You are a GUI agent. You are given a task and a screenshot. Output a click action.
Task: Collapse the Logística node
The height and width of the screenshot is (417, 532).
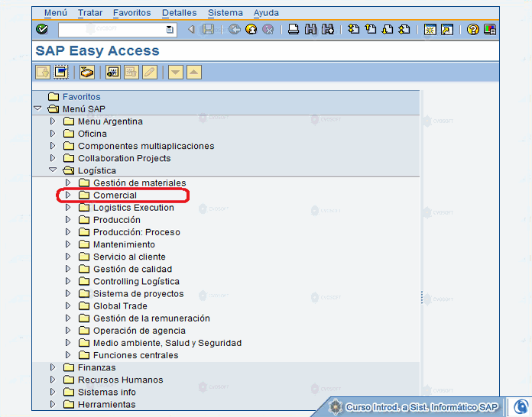click(53, 170)
